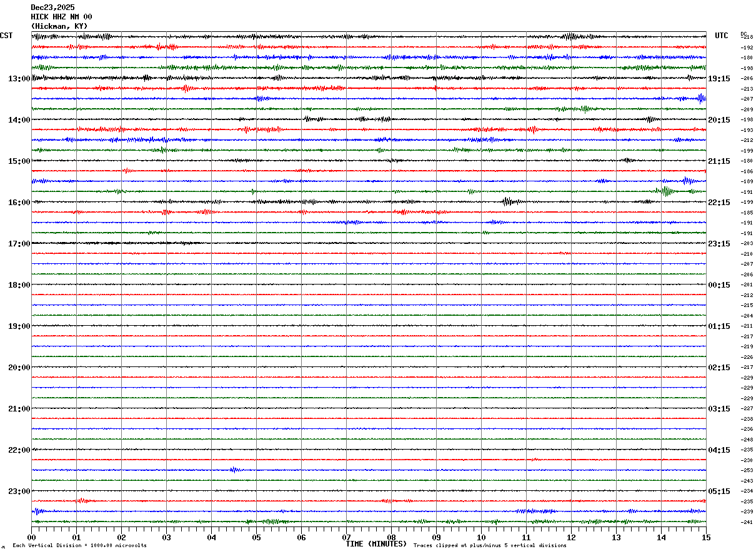Click the traces clipped footnote text
Screen dimensions: 756x554
490,546
